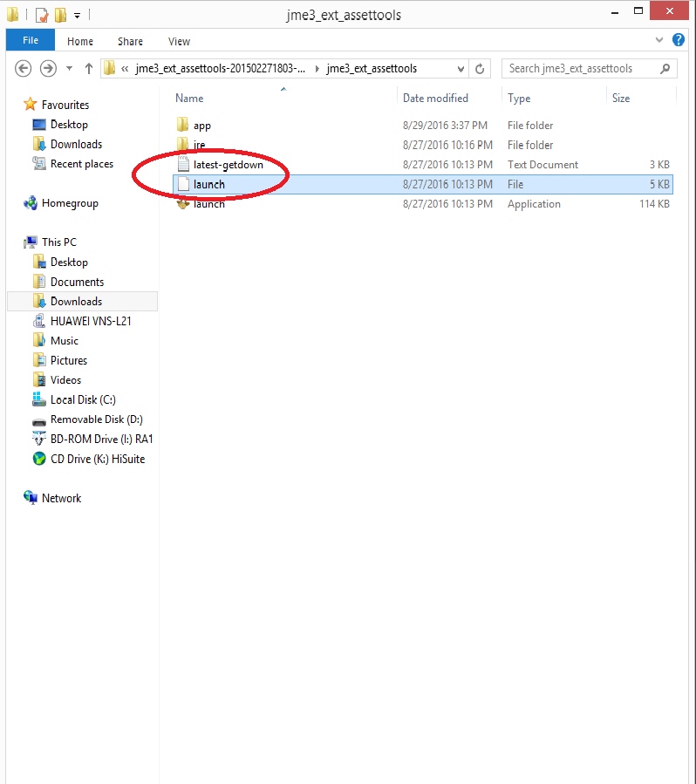Click the Properties quick access icon
Screen dimensions: 696x784
pyautogui.click(x=43, y=16)
